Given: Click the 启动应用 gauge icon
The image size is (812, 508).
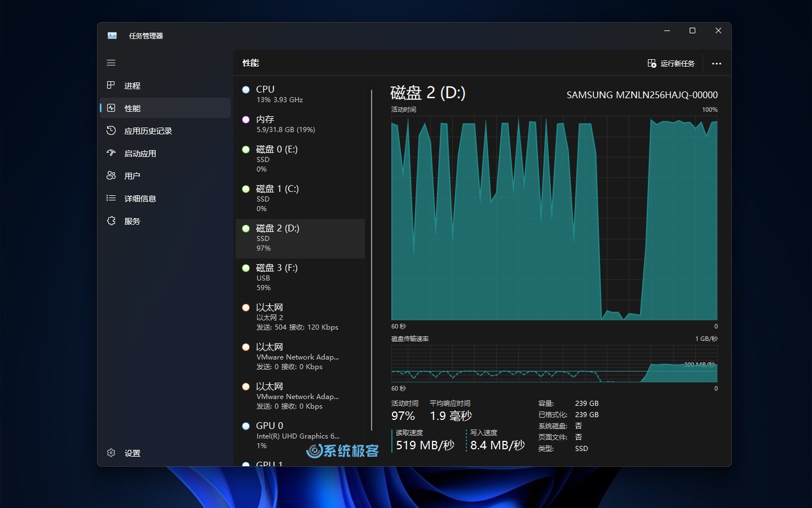Looking at the screenshot, I should coord(111,153).
